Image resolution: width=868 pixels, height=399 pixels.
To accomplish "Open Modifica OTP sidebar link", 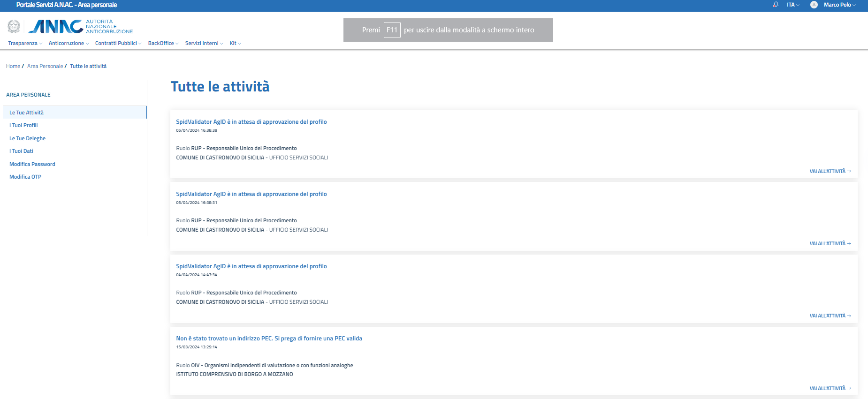I will [25, 177].
